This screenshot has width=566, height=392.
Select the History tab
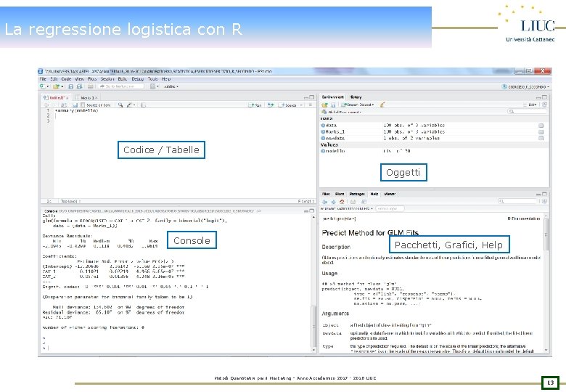[356, 97]
